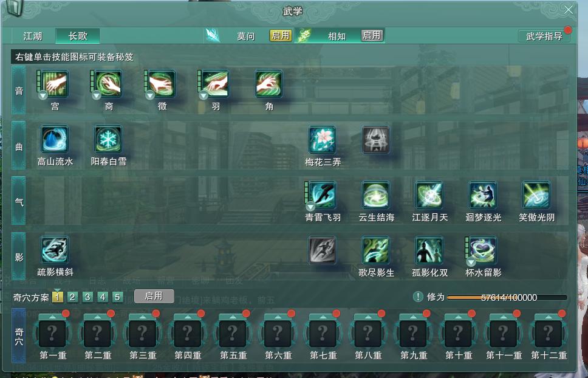Open the 第四重 talent slot
Viewport: 588px width, 378px height.
[188, 333]
